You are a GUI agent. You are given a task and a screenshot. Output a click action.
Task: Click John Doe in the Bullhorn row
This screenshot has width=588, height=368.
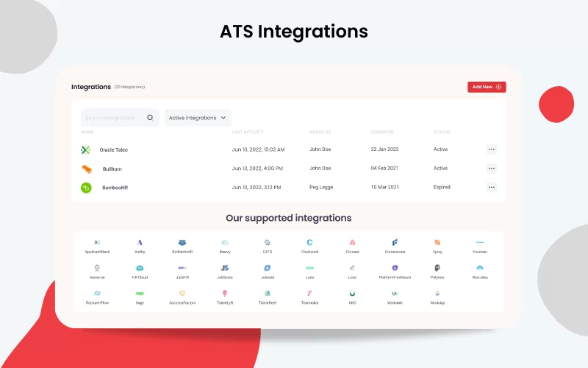pos(320,169)
